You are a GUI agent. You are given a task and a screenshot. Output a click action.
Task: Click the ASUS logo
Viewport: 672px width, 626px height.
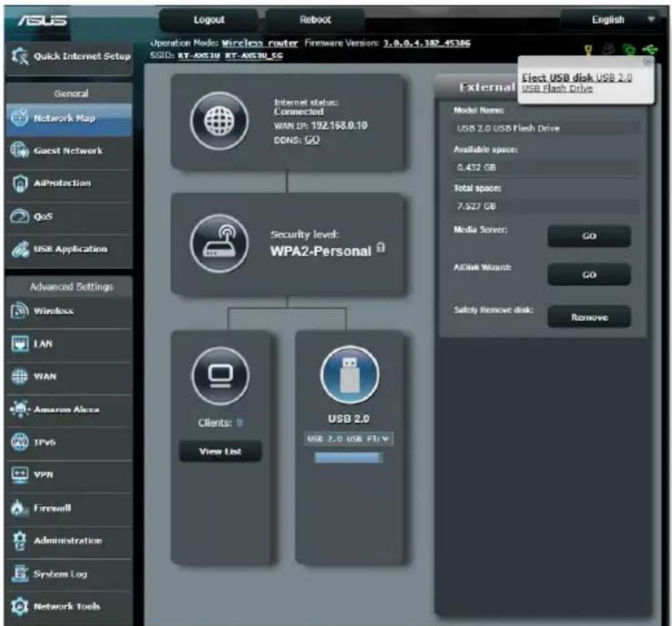pyautogui.click(x=43, y=20)
